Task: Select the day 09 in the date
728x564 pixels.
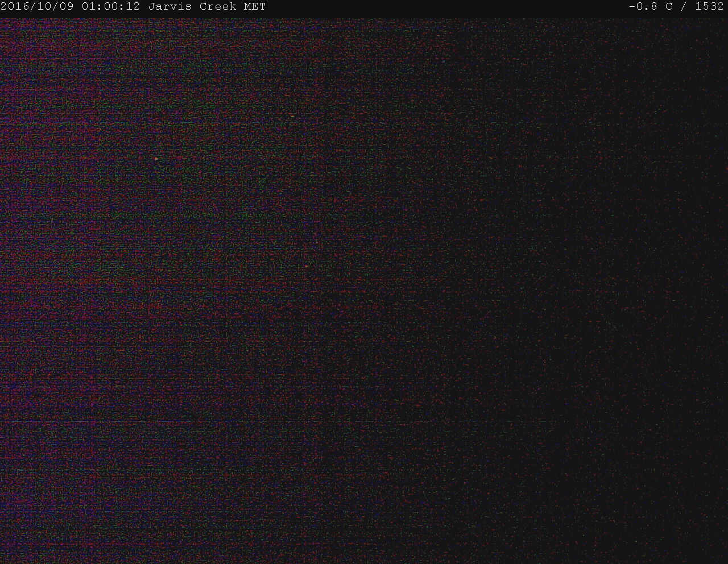Action: pos(68,7)
